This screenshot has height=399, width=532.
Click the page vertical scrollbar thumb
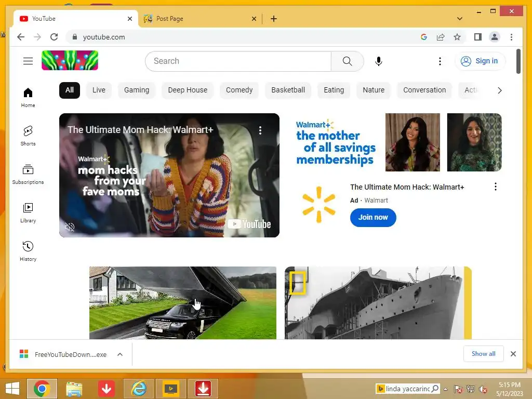click(x=518, y=61)
